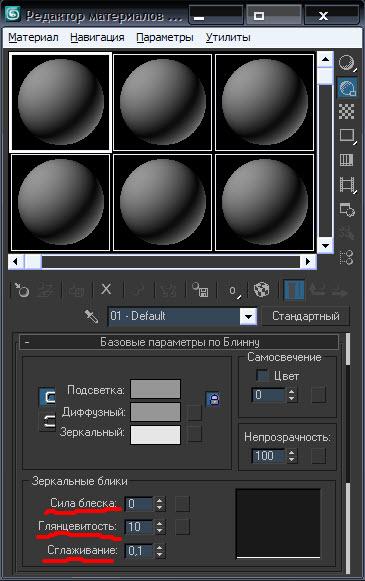The width and height of the screenshot is (365, 581).
Task: Click the Сила блеска map button
Action: [x=182, y=504]
